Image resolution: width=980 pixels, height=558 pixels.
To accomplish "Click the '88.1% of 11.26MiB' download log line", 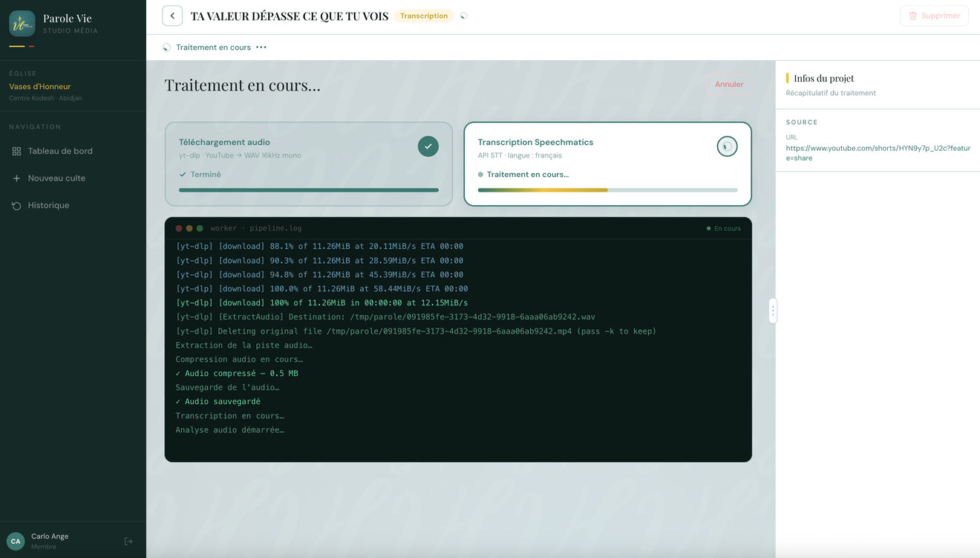I will pos(319,247).
